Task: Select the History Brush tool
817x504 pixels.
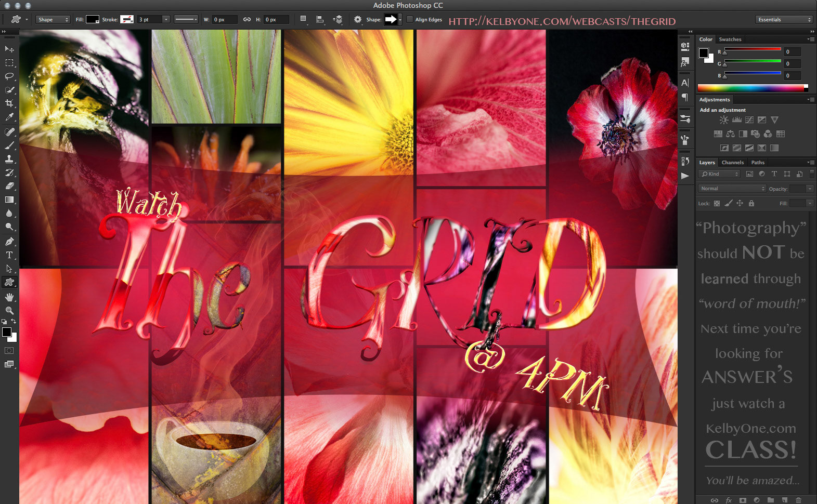Action: (x=9, y=173)
